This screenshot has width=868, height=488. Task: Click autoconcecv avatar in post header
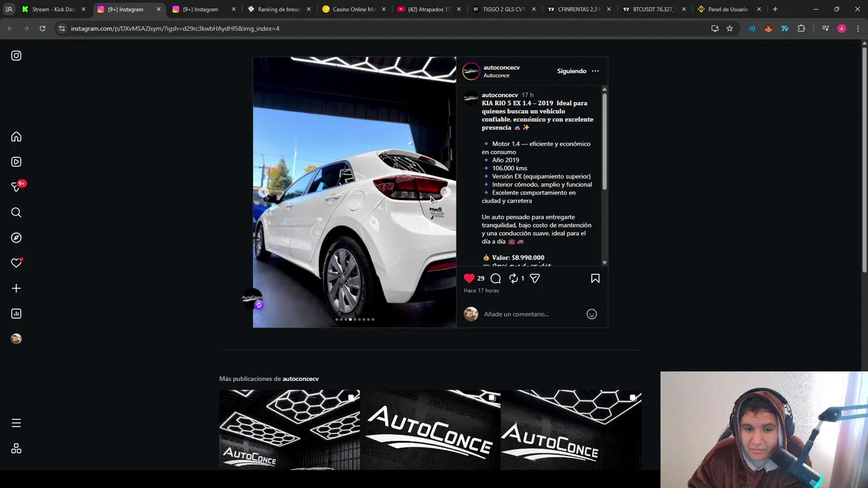(471, 71)
